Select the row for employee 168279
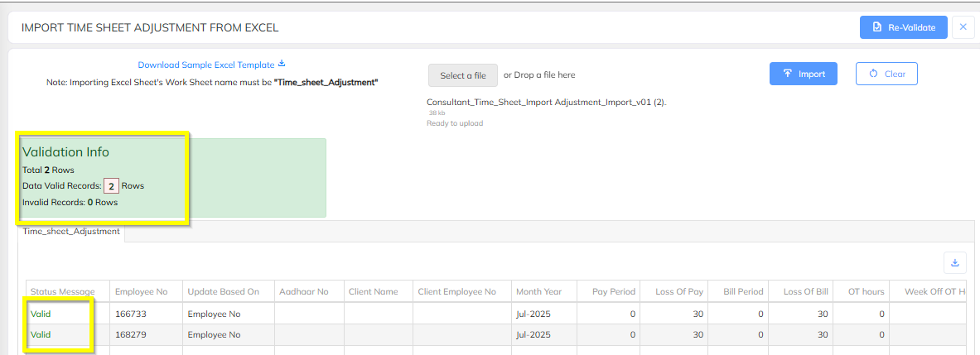This screenshot has height=355, width=980. coord(497,334)
